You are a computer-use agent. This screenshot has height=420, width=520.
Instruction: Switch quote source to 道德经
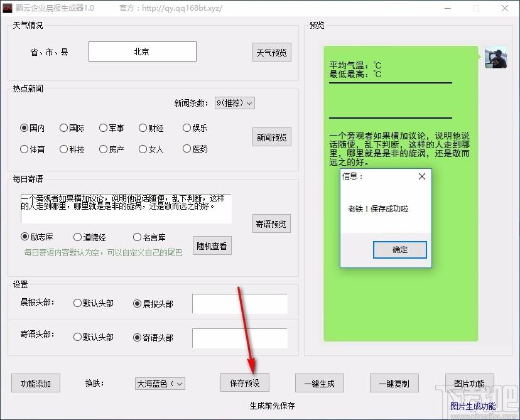pos(90,237)
